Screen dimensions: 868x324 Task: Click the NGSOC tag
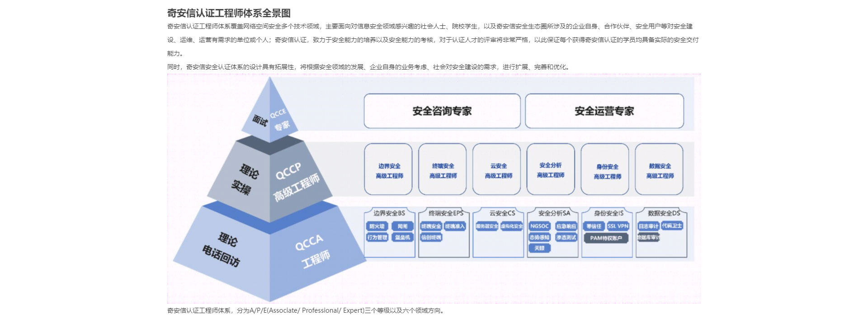(x=539, y=226)
